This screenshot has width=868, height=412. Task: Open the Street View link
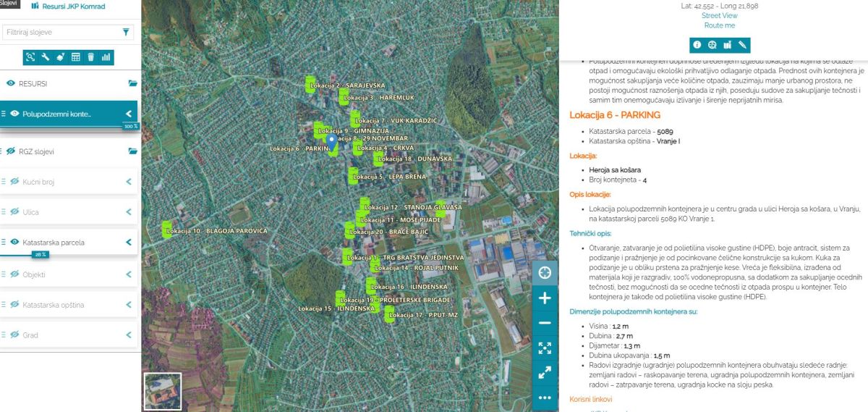(x=719, y=16)
